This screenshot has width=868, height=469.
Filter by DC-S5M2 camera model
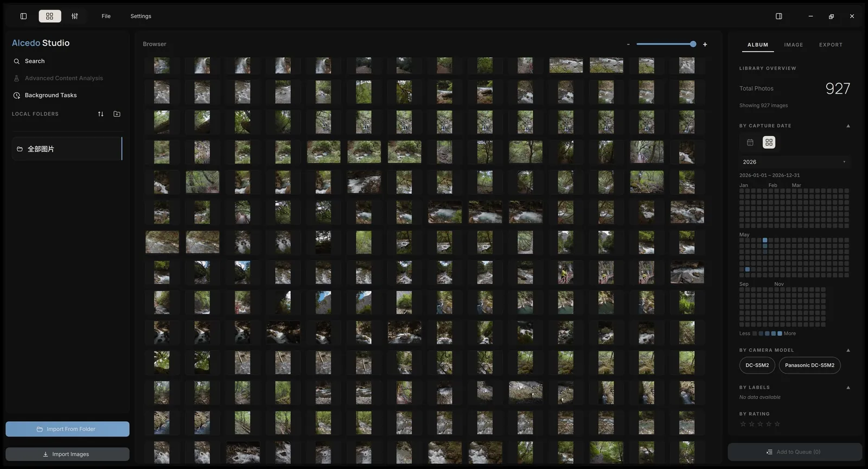tap(757, 365)
